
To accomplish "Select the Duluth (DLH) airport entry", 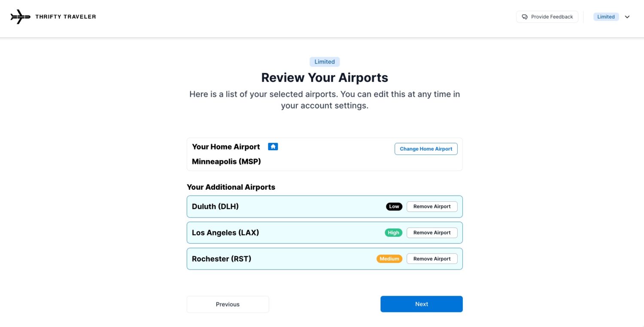I will (215, 206).
